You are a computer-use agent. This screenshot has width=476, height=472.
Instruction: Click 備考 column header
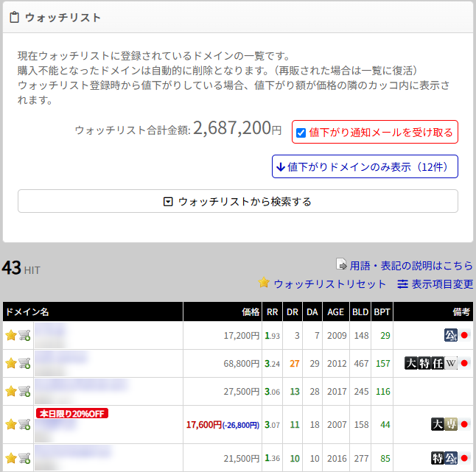click(433, 311)
